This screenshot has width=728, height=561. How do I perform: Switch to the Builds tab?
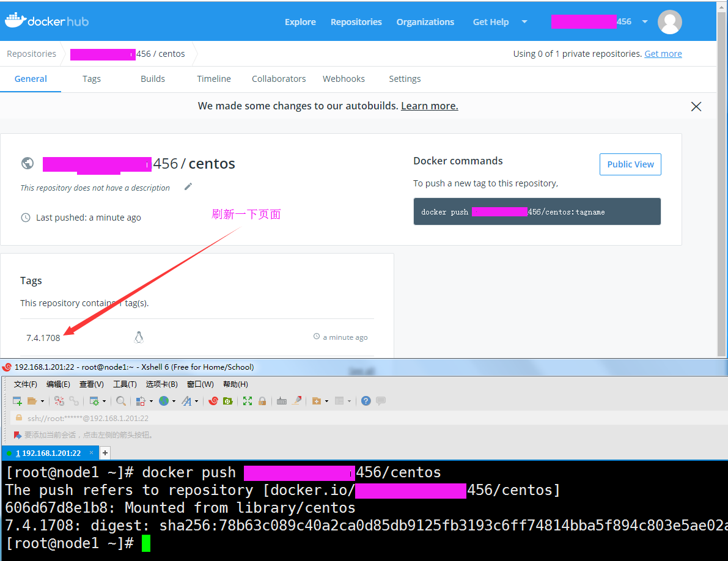coord(153,79)
